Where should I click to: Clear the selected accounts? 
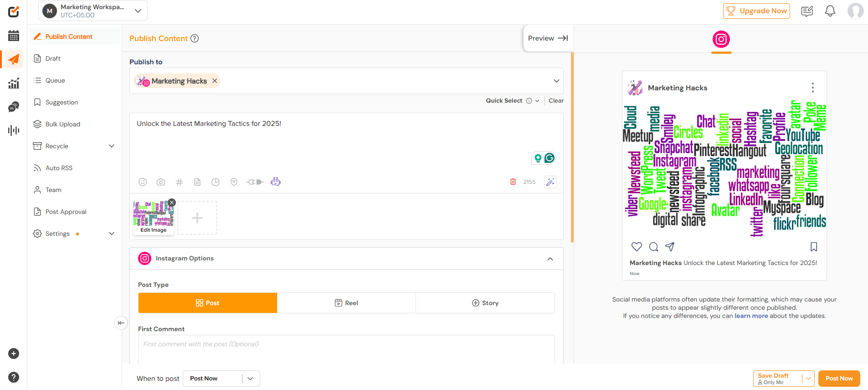556,101
